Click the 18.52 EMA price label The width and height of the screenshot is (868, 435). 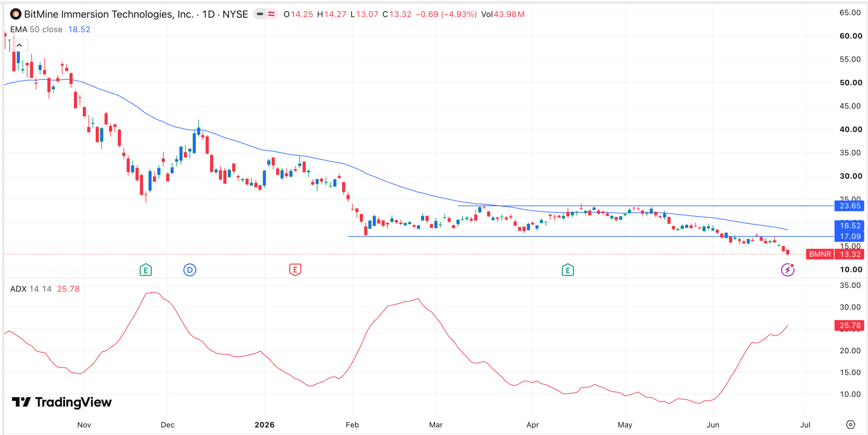point(849,226)
